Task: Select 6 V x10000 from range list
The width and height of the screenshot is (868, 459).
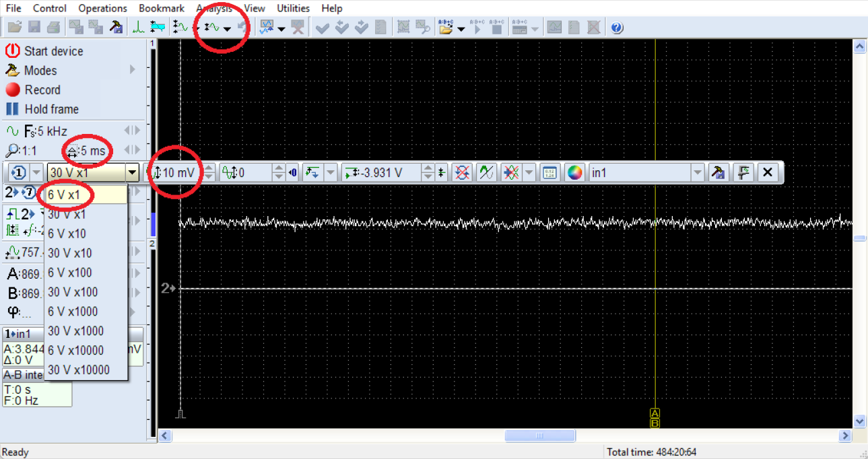Action: tap(86, 351)
